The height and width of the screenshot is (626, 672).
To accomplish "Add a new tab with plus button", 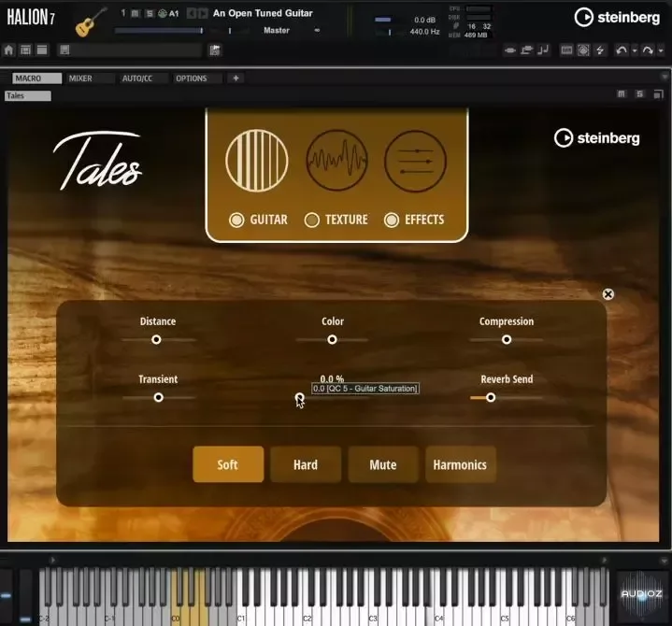I will click(236, 78).
